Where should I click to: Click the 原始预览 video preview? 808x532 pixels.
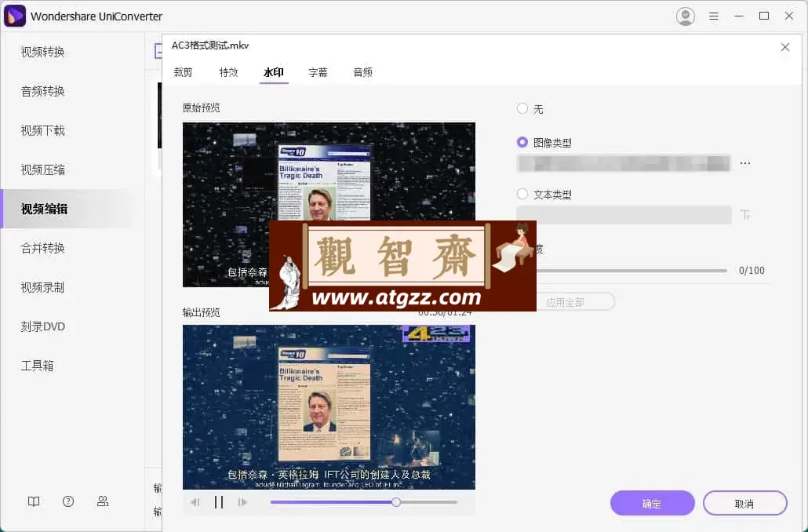click(x=329, y=205)
